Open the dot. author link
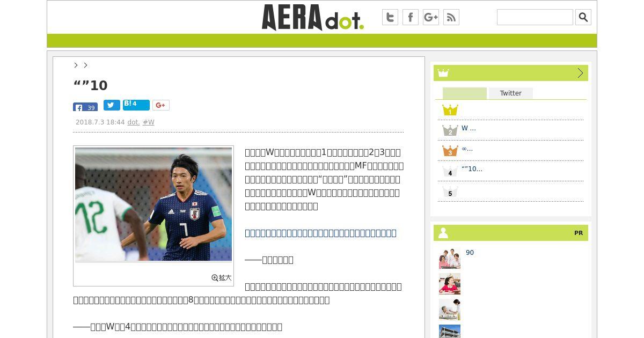Image resolution: width=644 pixels, height=338 pixels. point(134,122)
